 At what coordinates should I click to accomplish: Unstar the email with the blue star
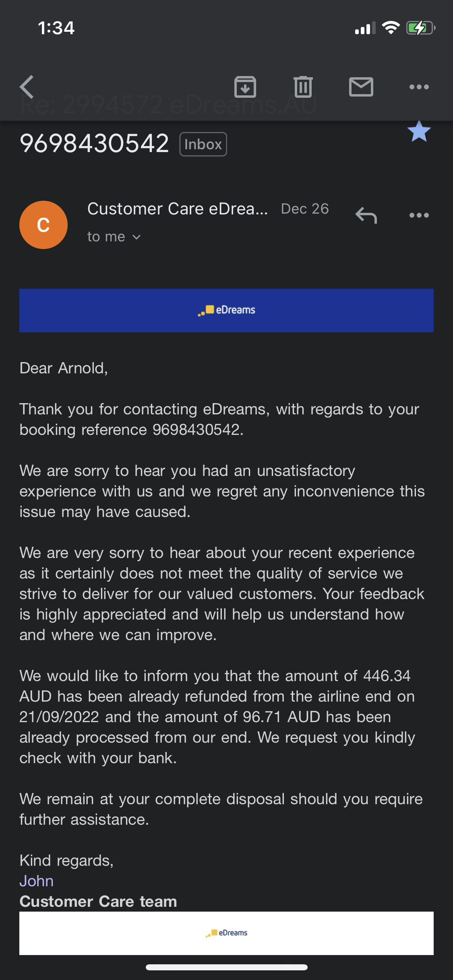pyautogui.click(x=419, y=132)
